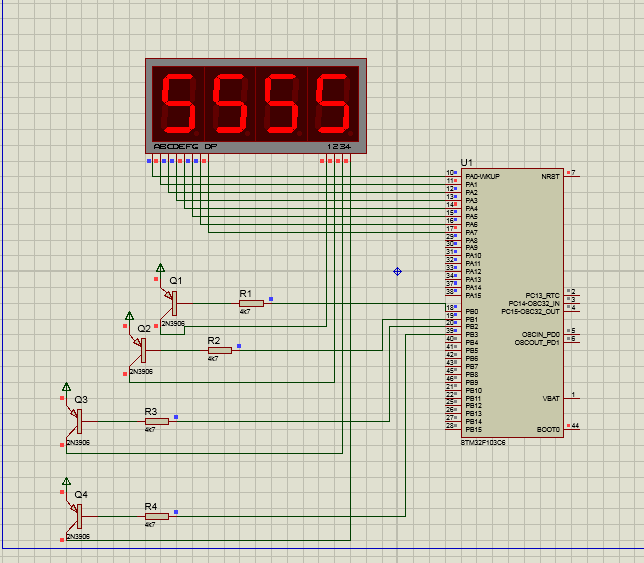The width and height of the screenshot is (644, 563).
Task: Click power terminal arrow above Q3
Action: click(x=66, y=387)
